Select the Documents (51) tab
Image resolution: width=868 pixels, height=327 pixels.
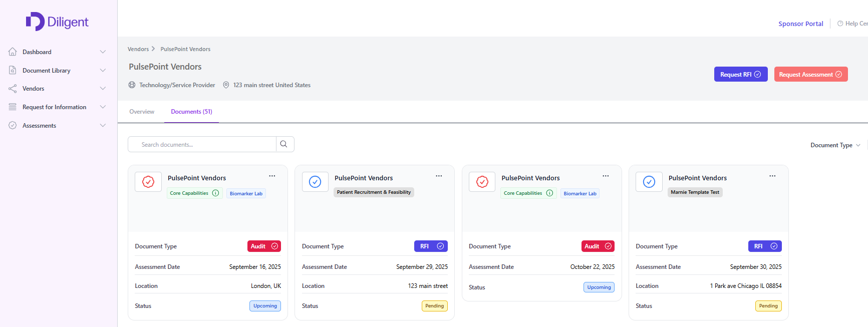(191, 112)
